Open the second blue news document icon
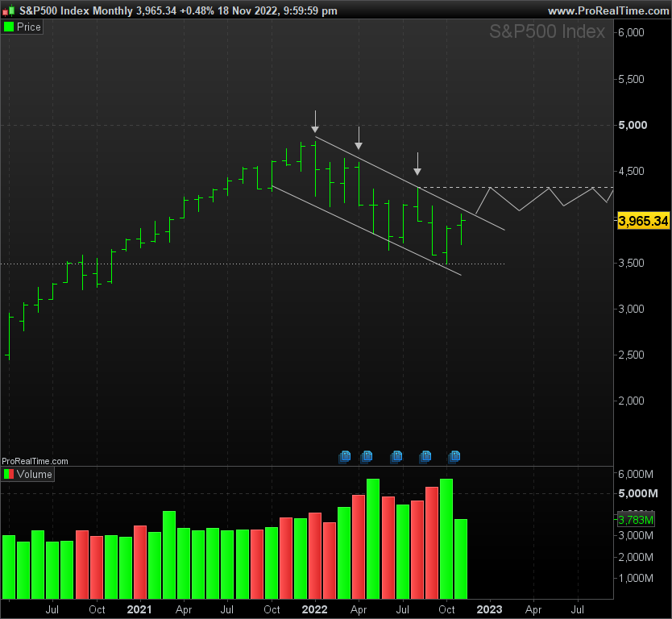 pyautogui.click(x=367, y=456)
